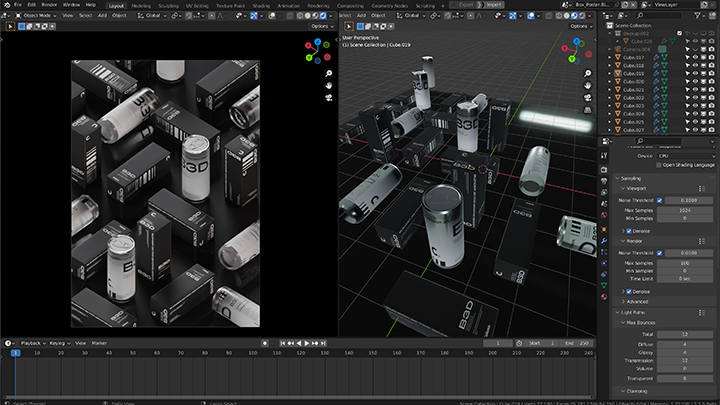Viewport: 720px width, 405px height.
Task: Click the pan hand icon in left viewport
Action: pos(328,85)
